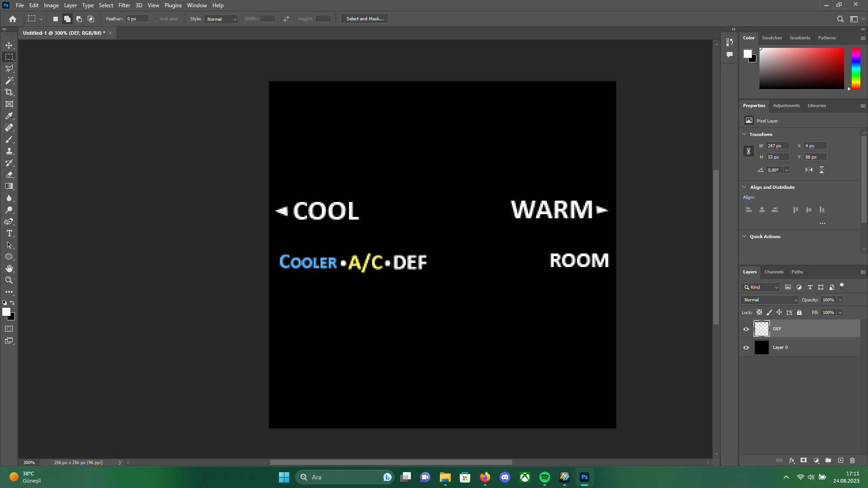
Task: Click the Select and Mask button
Action: 364,19
